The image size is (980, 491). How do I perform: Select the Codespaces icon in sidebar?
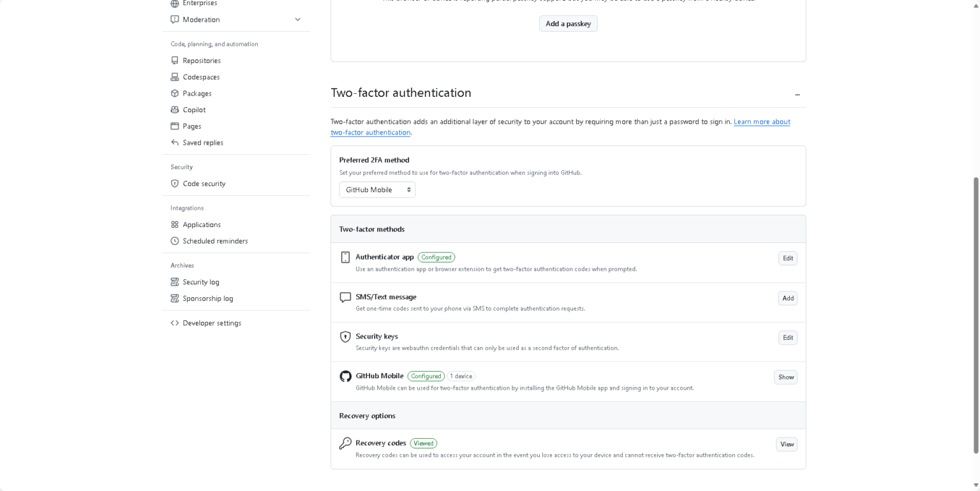tap(175, 77)
